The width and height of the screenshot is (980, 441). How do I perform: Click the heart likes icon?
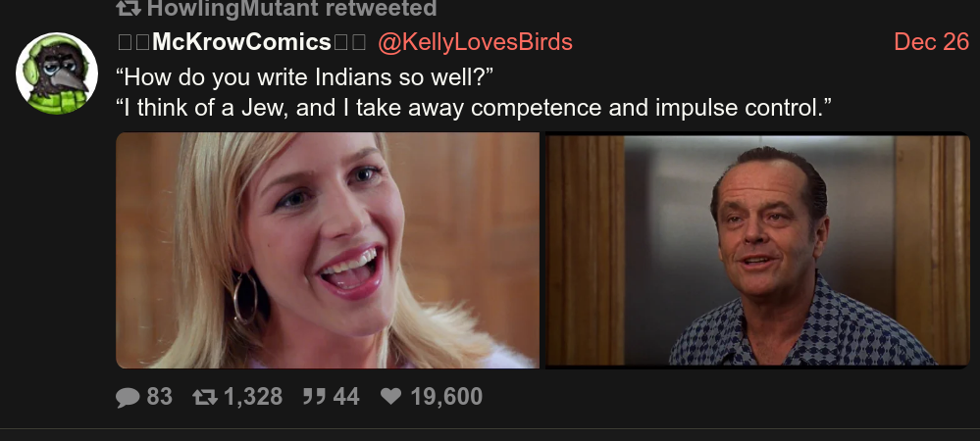391,396
